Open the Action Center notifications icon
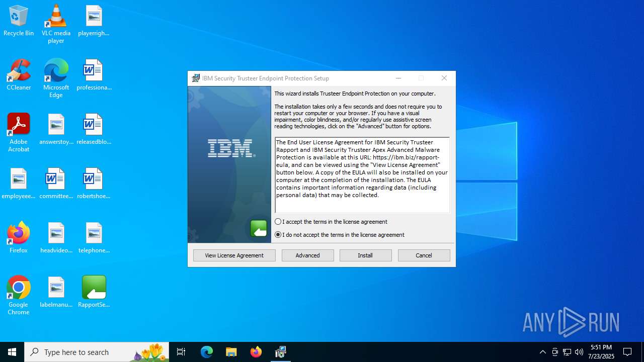The height and width of the screenshot is (362, 644). (x=627, y=352)
